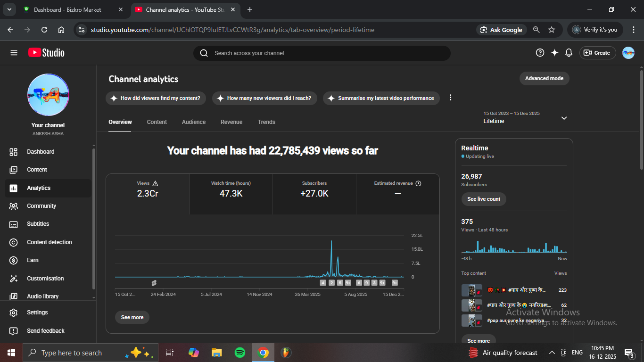This screenshot has width=644, height=362.
Task: Click the Help question mark icon
Action: tap(540, 53)
